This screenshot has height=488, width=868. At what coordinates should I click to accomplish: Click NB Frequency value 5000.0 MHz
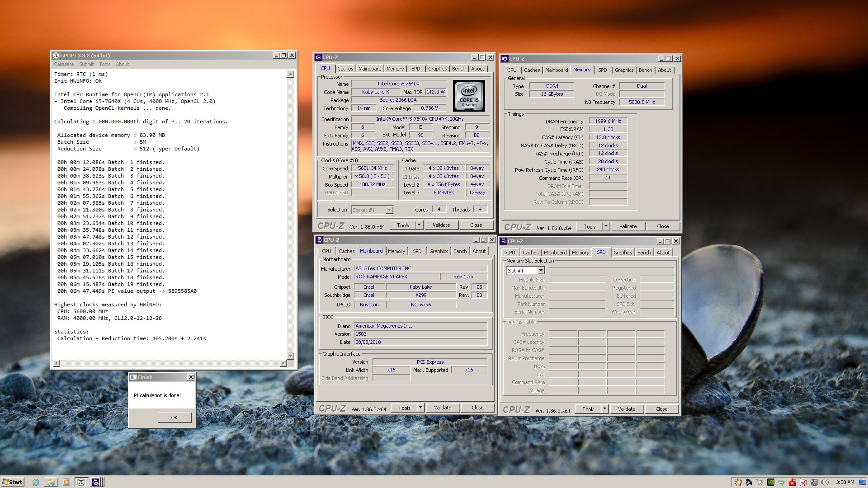point(642,102)
